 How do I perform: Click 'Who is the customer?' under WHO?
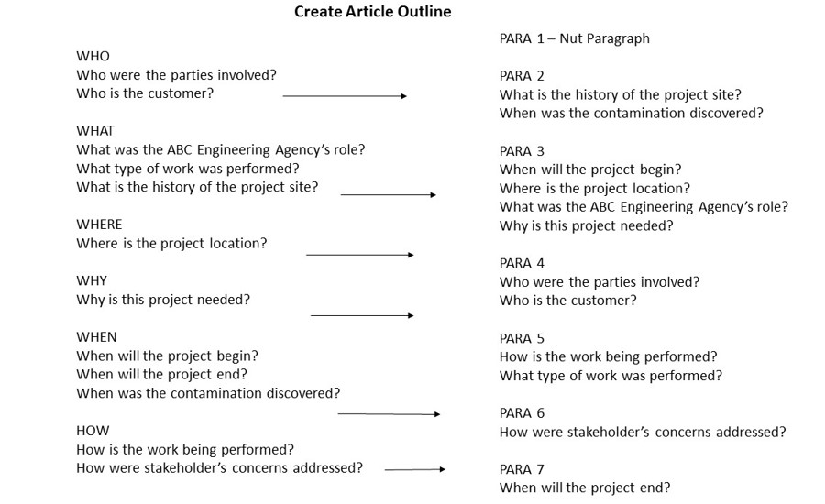point(145,93)
